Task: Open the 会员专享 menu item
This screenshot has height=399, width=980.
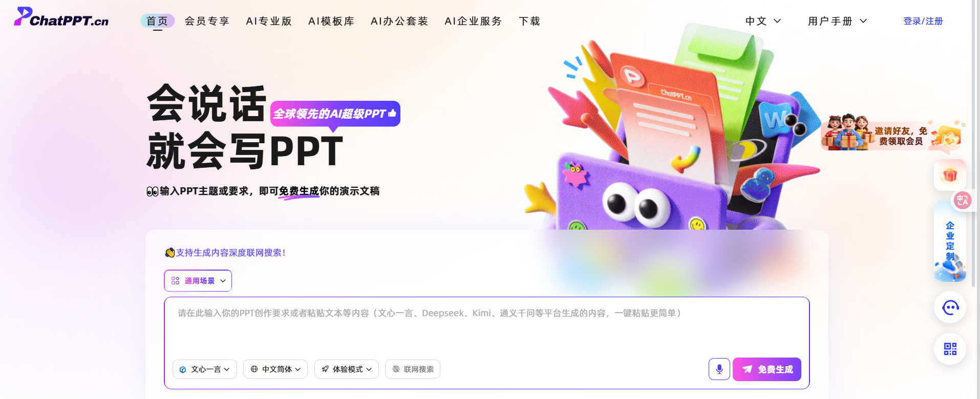Action: point(207,21)
